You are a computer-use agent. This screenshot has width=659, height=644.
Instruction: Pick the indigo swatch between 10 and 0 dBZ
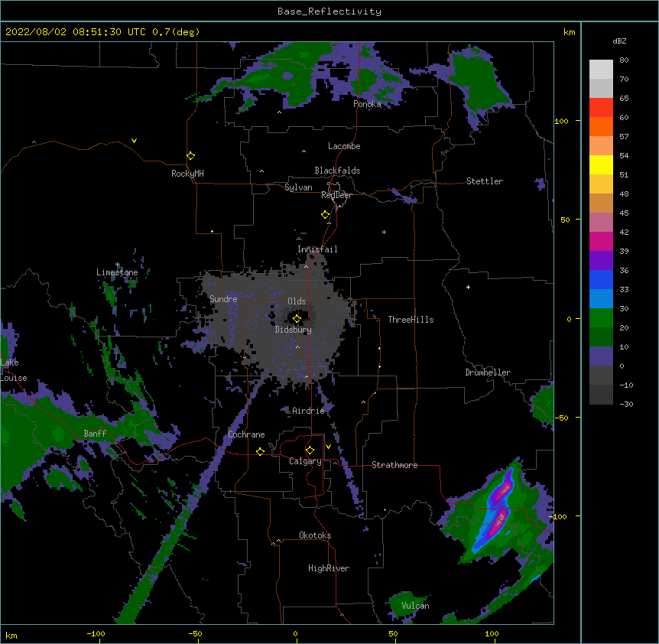coord(601,356)
